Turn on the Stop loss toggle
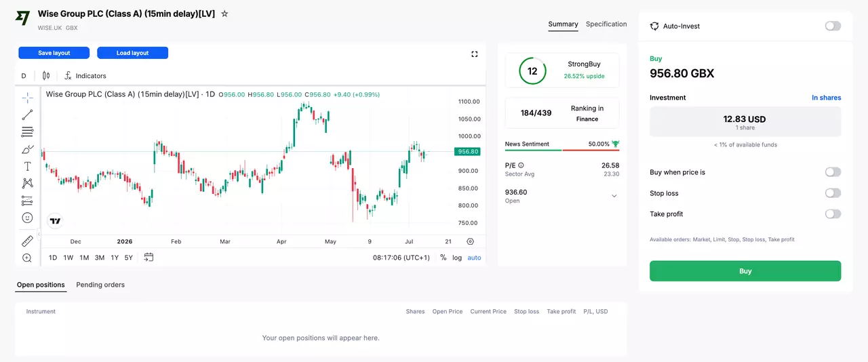 pos(833,193)
